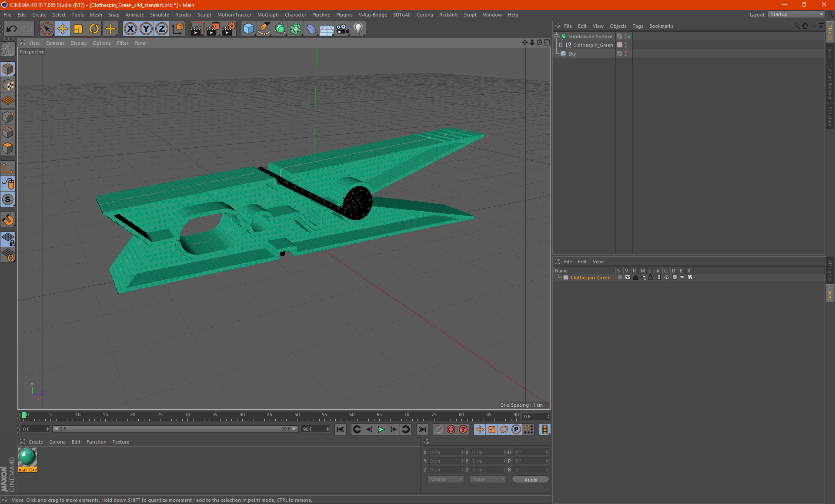
Task: Switch to Texture mode checker cube icon
Action: click(8, 85)
